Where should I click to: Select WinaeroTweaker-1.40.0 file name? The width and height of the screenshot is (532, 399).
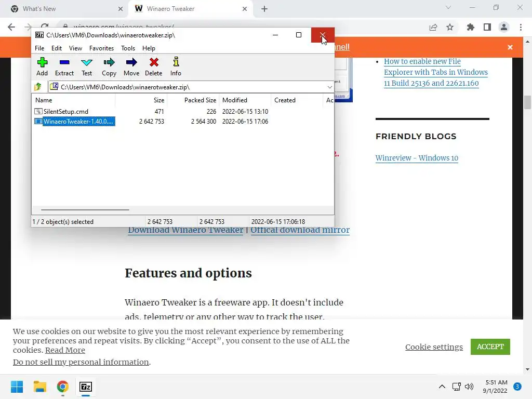(79, 122)
